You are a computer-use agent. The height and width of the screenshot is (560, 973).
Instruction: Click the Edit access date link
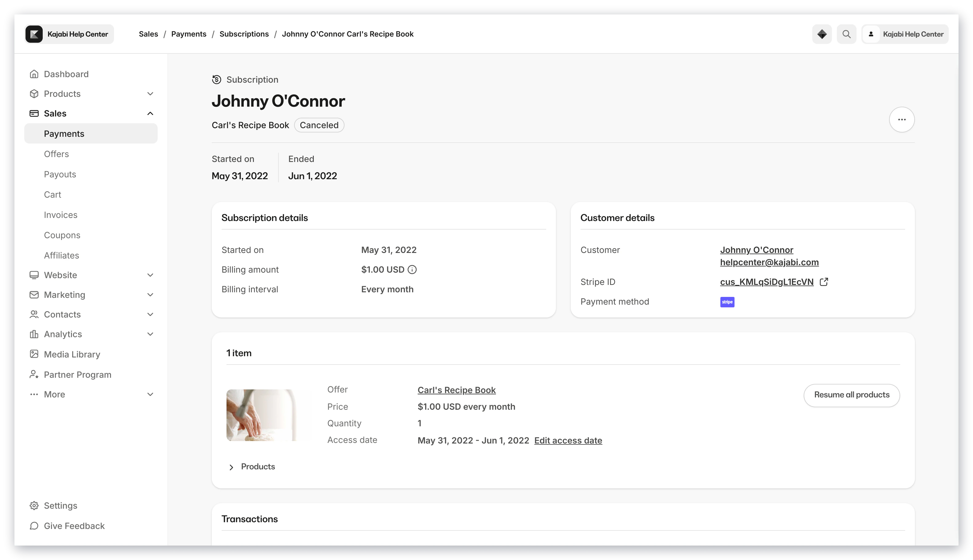pos(568,440)
